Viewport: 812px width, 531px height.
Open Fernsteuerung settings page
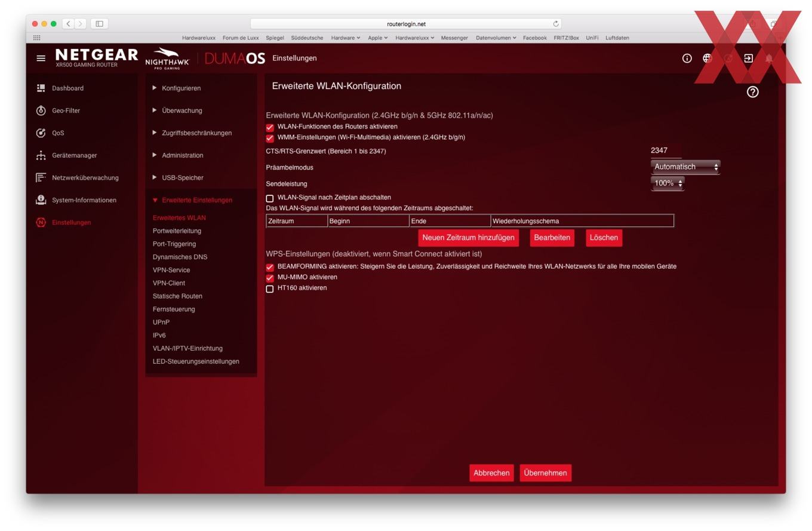[174, 310]
